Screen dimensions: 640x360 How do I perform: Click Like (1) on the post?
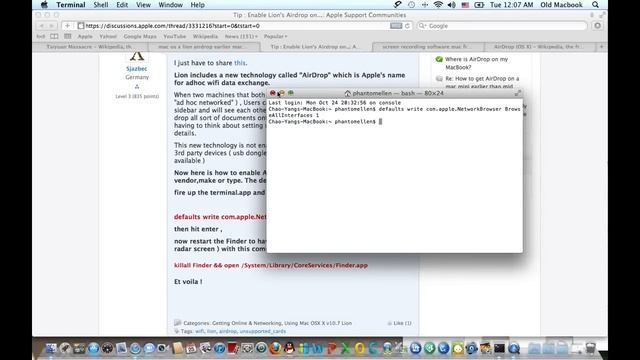(x=400, y=323)
